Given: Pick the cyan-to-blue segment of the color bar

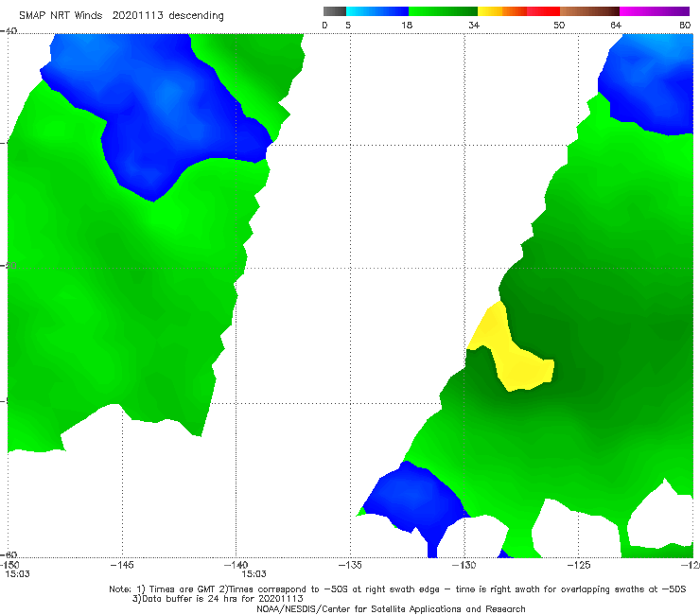Looking at the screenshot, I should tap(377, 11).
